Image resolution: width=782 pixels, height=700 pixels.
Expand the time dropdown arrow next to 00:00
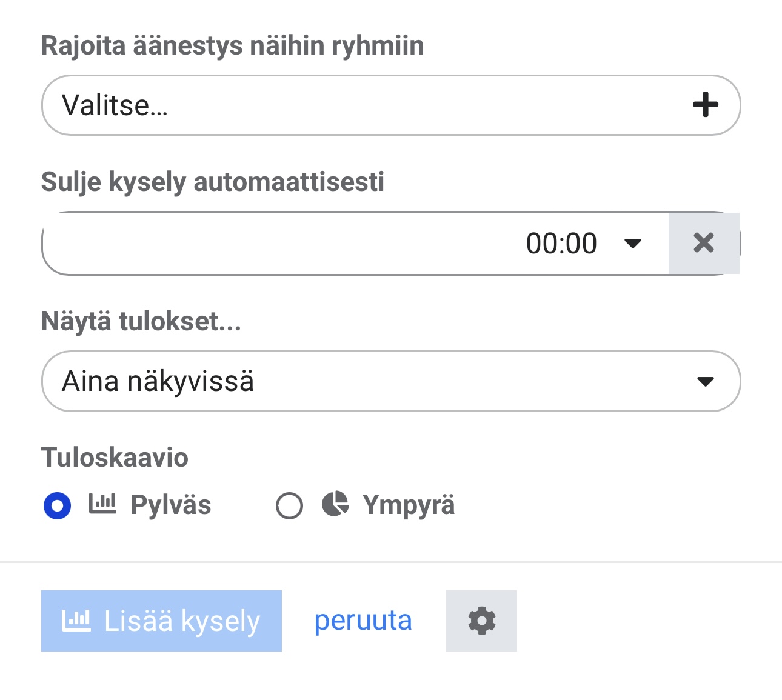pos(633,244)
